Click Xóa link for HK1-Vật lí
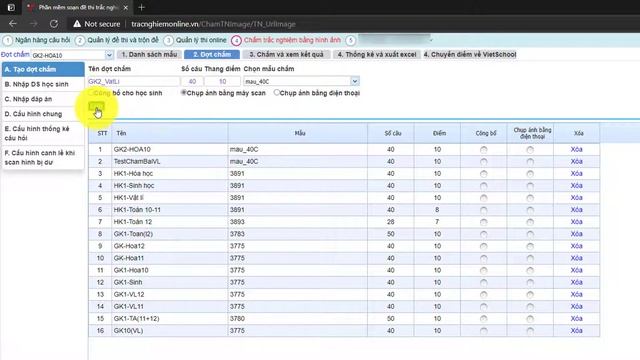The height and width of the screenshot is (360, 640). coord(576,198)
